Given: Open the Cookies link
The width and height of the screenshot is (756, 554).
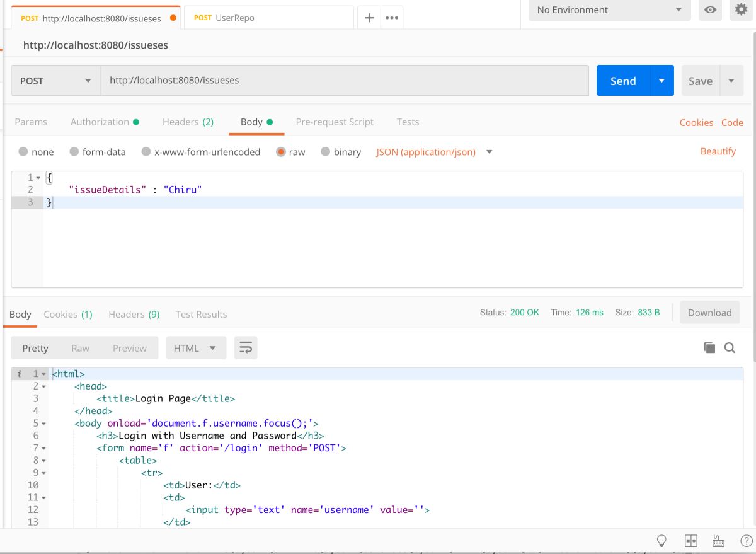Looking at the screenshot, I should (696, 122).
